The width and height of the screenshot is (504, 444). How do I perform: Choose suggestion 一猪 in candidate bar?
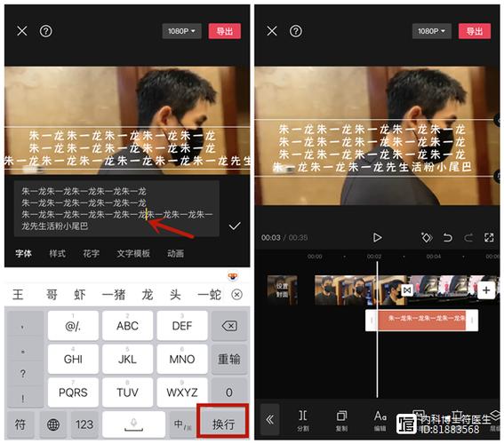114,295
